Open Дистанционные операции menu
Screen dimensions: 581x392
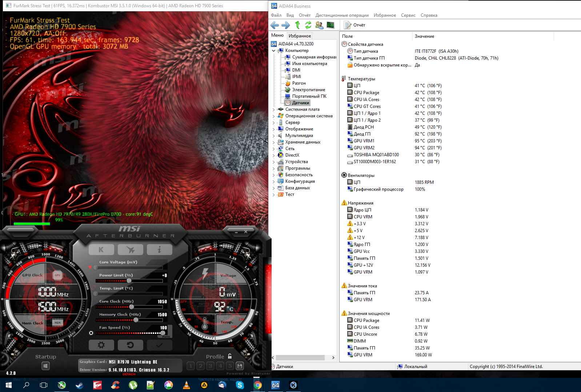point(342,15)
